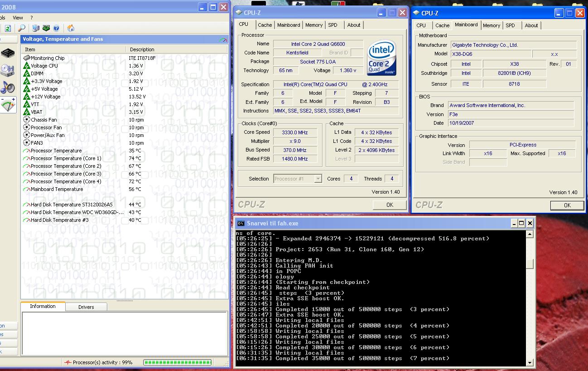Screen dimensions: 588x371
Task: Select the Hard Disk Temperature ST3120026AS row
Action: 125,205
